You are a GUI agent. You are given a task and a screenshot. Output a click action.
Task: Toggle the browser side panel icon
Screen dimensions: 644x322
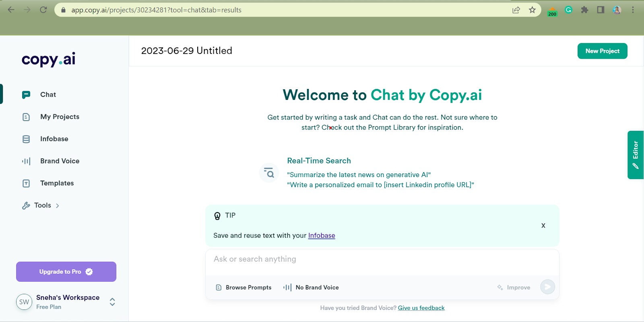pos(601,10)
